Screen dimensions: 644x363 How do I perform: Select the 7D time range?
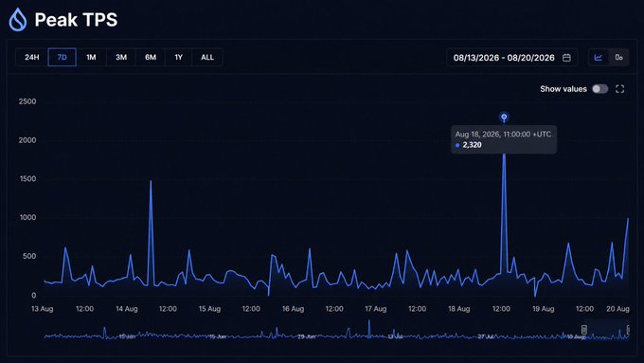point(62,57)
